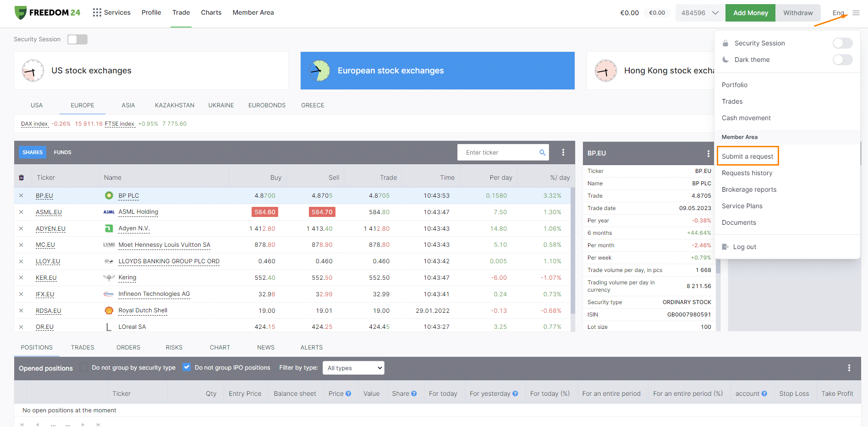Enable the Dark theme switch
Image resolution: width=868 pixels, height=427 pixels.
coord(842,60)
